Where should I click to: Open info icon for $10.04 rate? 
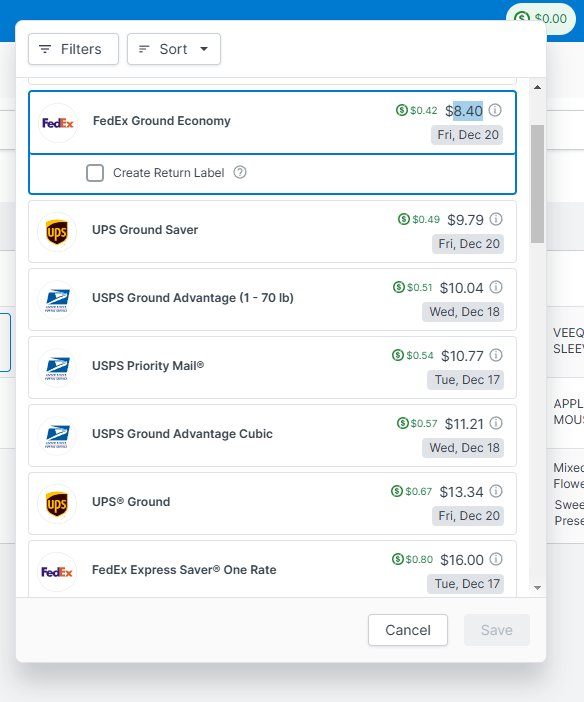tap(496, 287)
